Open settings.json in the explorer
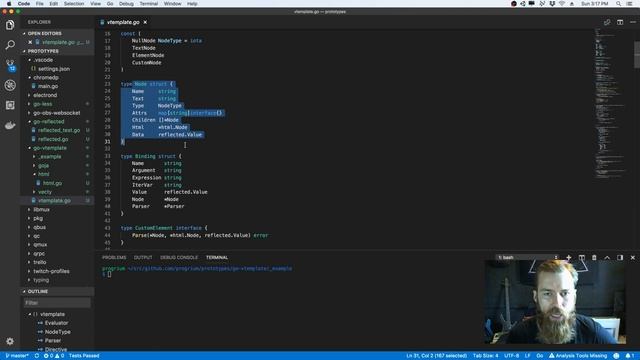This screenshot has width=640, height=360. pyautogui.click(x=53, y=69)
